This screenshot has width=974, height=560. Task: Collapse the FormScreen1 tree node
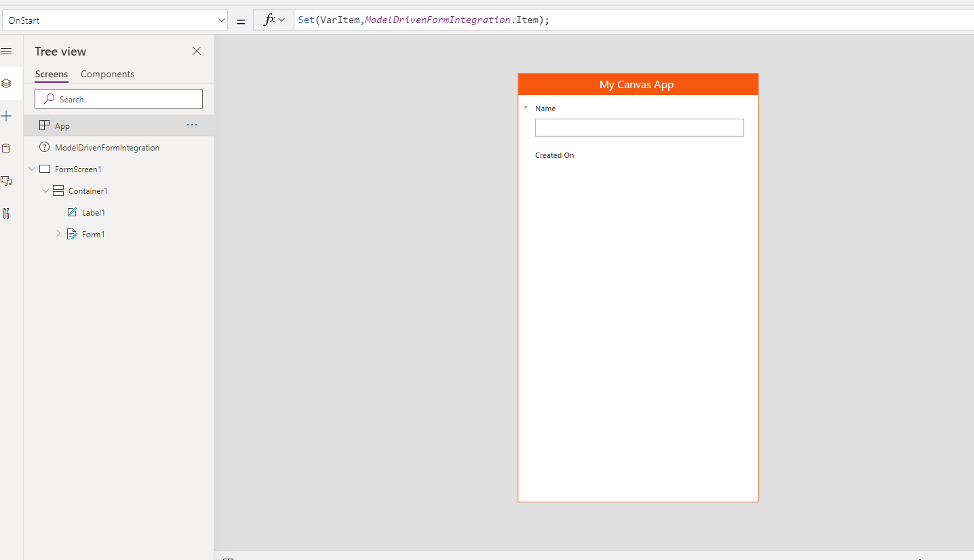pos(32,169)
